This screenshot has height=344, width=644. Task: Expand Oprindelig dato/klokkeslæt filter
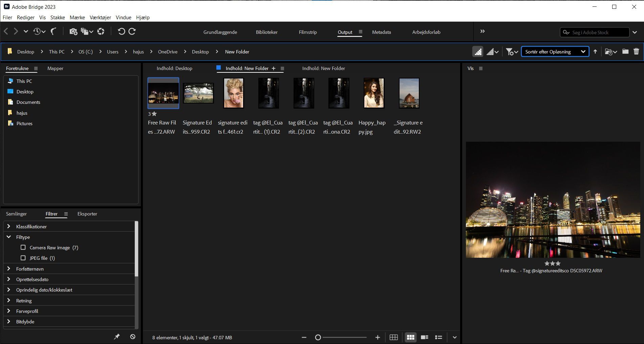(x=9, y=290)
